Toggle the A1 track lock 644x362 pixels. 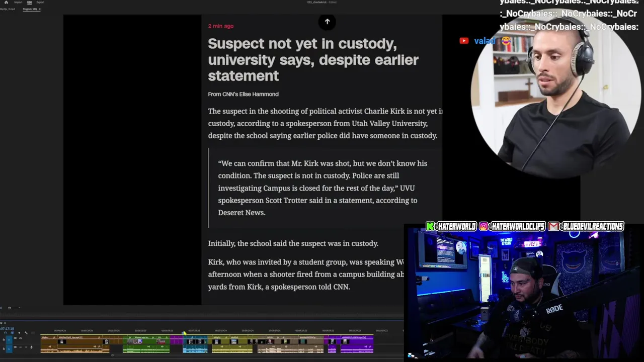pos(4,349)
